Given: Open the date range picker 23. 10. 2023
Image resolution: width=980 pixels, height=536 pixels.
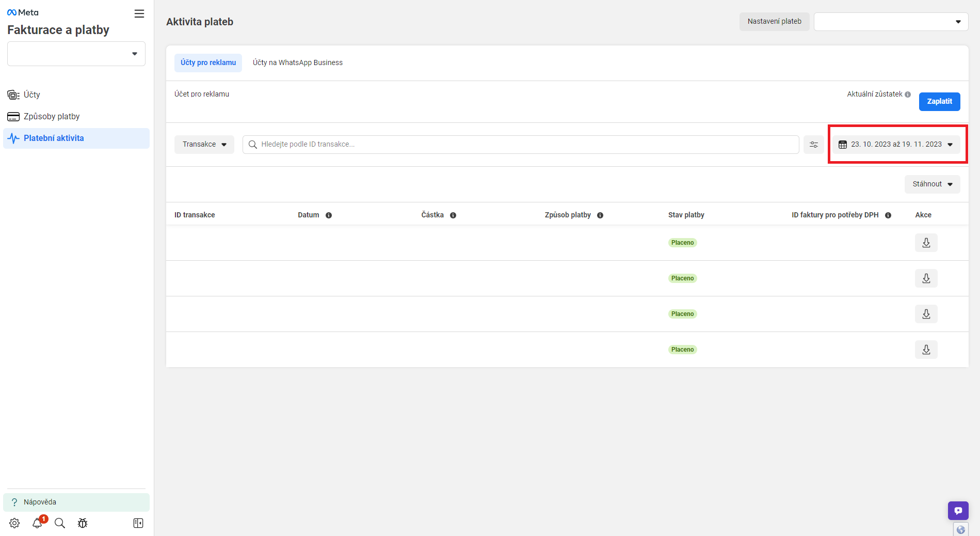Looking at the screenshot, I should coord(896,145).
